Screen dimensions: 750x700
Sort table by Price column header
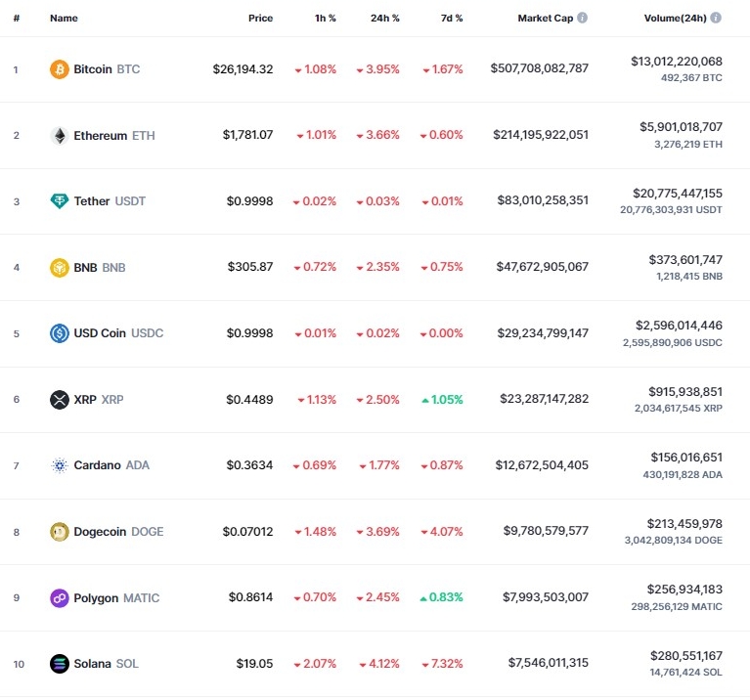pos(261,19)
